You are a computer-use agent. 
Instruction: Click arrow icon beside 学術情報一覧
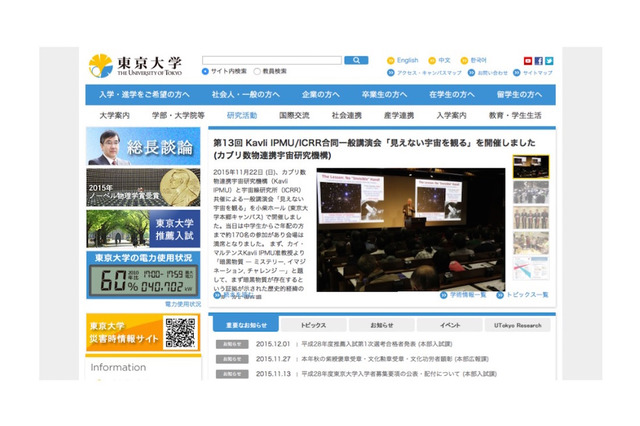(x=444, y=295)
